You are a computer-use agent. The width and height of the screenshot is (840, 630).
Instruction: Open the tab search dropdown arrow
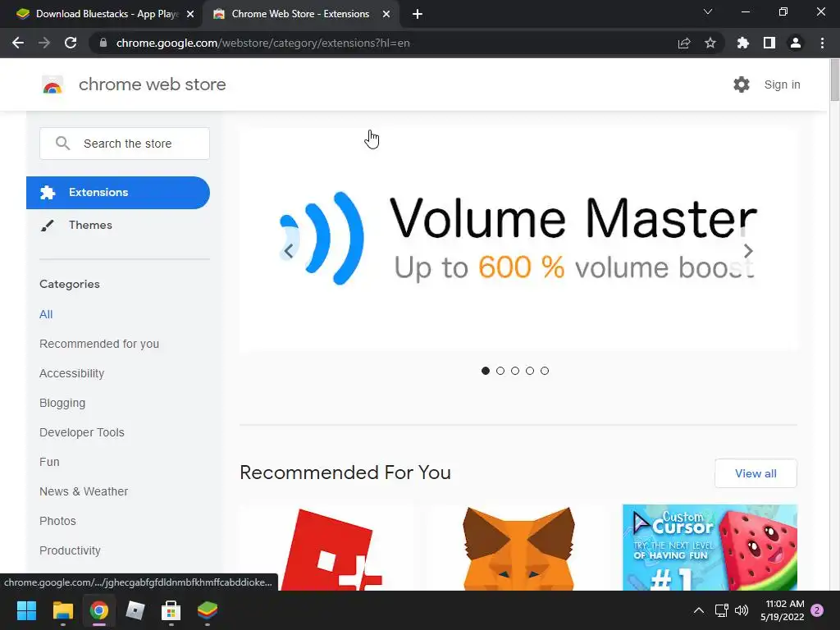click(708, 11)
